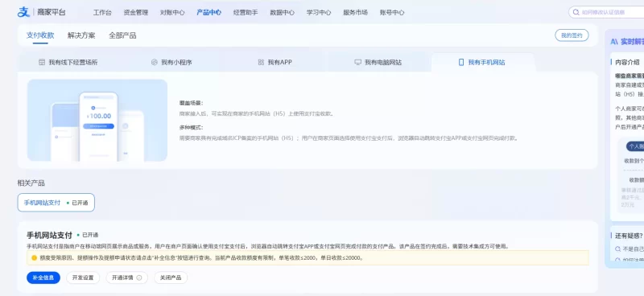
Task: Open 账号中心 menu
Action: (392, 12)
